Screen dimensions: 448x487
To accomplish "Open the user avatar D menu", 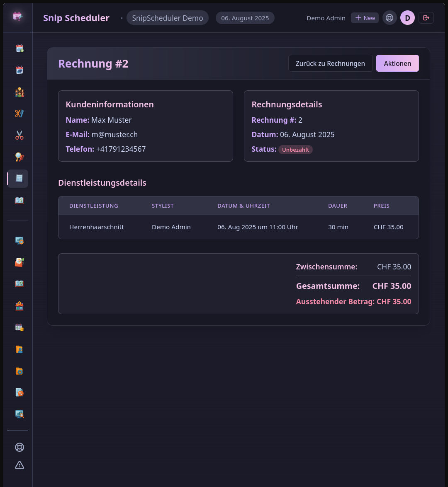I will (x=407, y=18).
